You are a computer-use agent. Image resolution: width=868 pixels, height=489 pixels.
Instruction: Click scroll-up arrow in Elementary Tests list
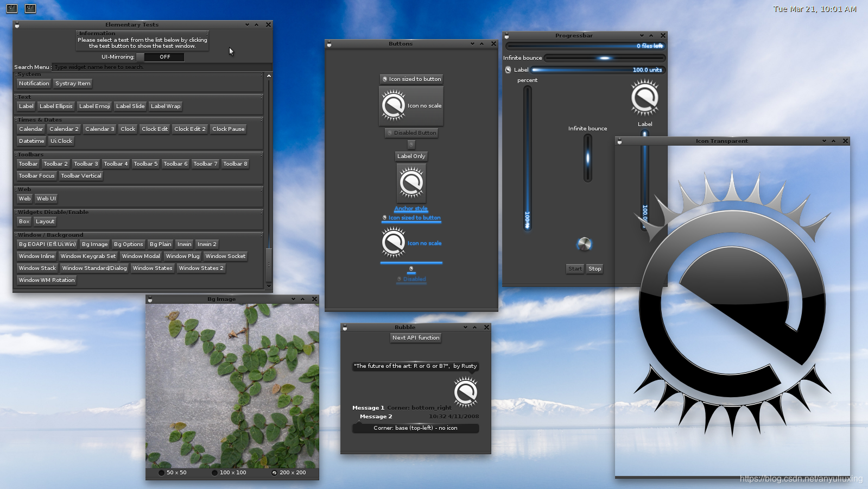pos(269,76)
